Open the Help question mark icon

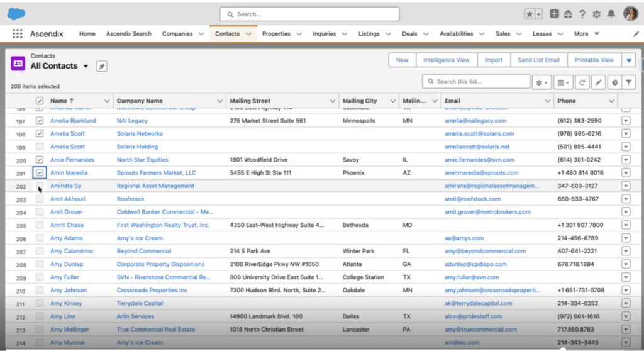pyautogui.click(x=582, y=14)
